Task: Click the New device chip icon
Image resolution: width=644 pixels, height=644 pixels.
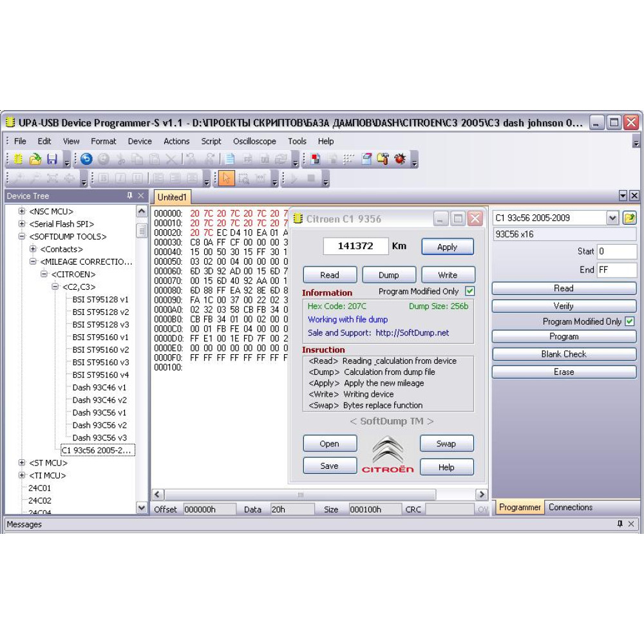Action: pos(18,159)
